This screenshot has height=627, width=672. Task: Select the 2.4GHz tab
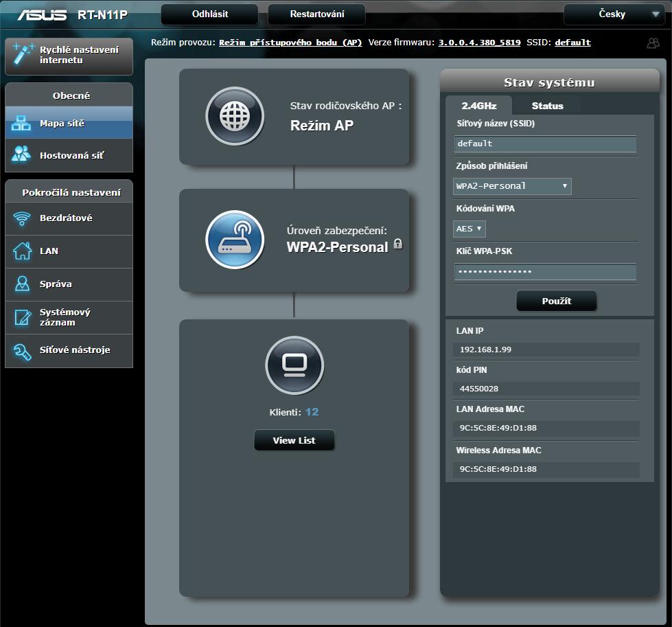point(478,106)
